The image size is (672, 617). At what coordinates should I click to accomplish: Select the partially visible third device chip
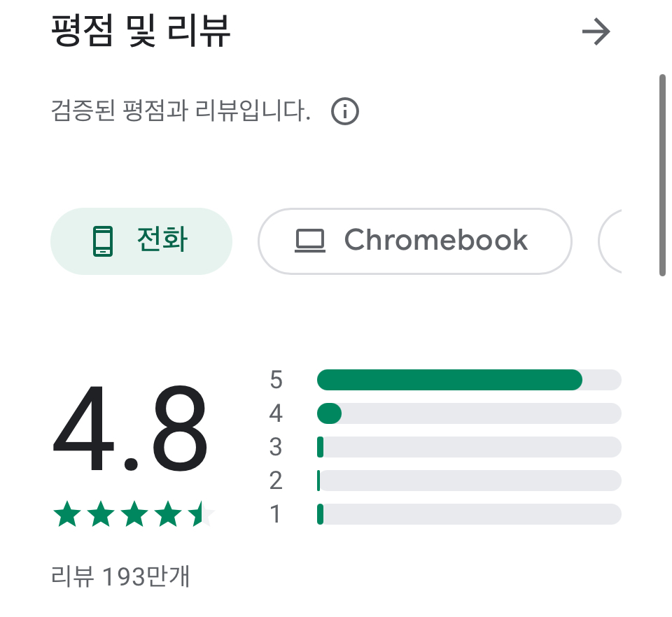coord(610,241)
